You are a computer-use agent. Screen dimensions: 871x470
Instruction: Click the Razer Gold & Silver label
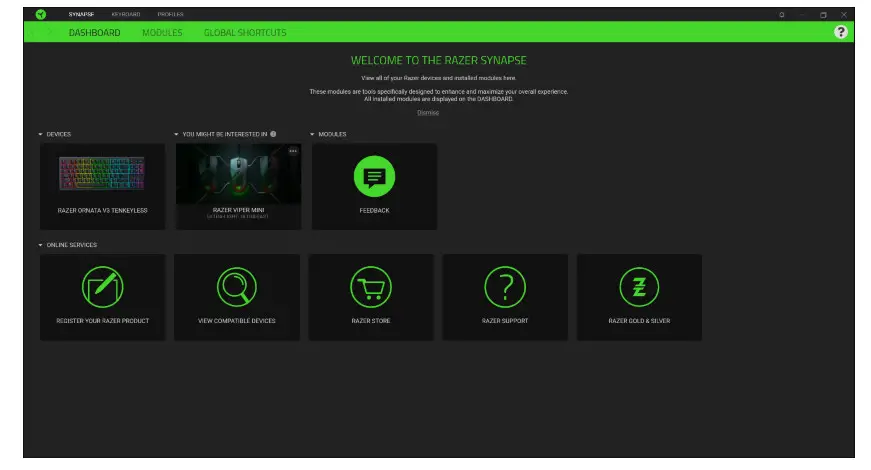(x=639, y=321)
